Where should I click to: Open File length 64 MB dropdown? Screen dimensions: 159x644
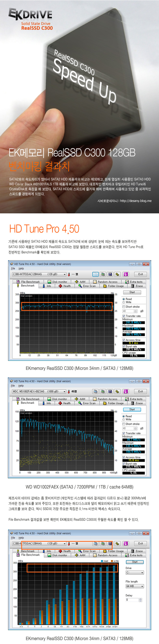135,586
